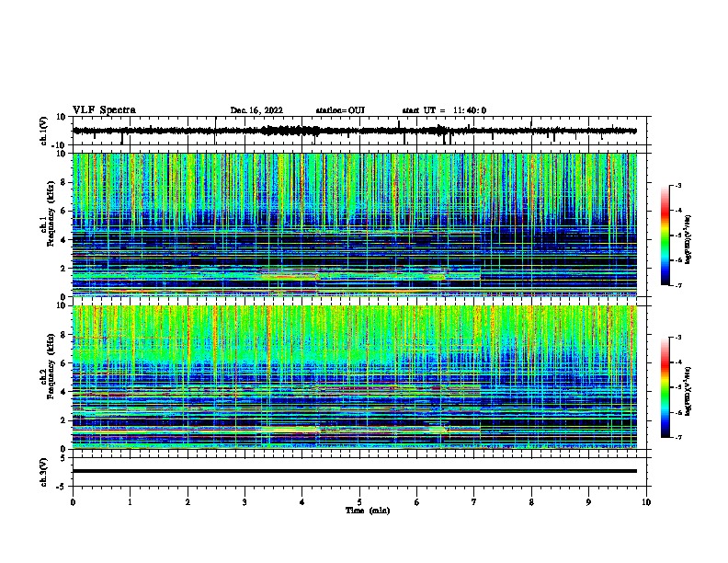The image size is (728, 563).
Task: Click the "6" kHz tick label of the ch.1 spectrogram
Action: click(63, 211)
